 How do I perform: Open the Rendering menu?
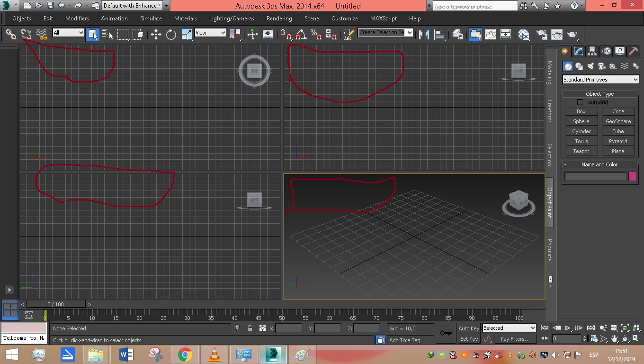coord(279,18)
